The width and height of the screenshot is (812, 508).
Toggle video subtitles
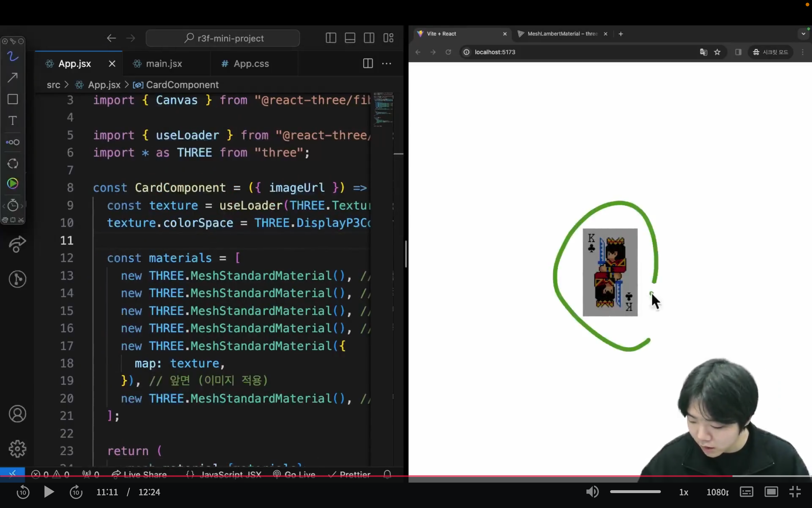click(747, 492)
